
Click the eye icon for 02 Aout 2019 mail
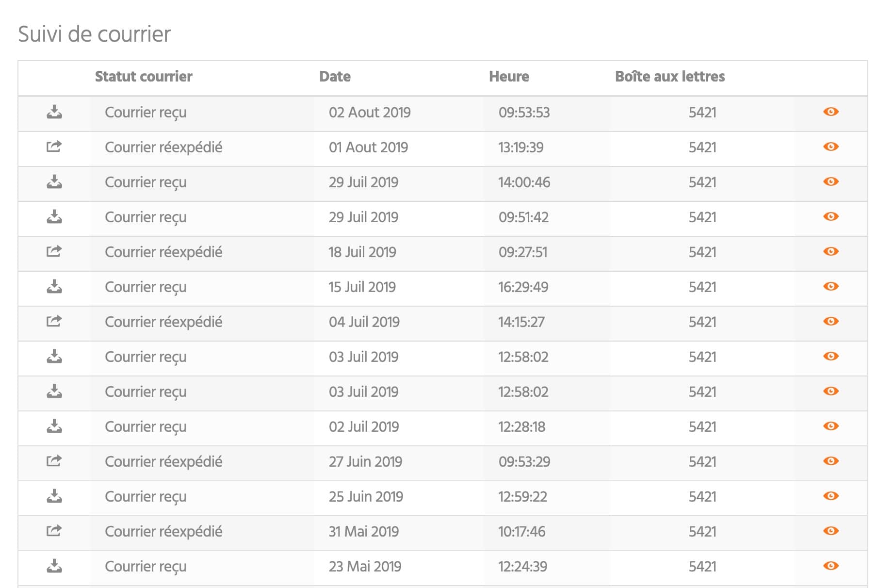(x=830, y=112)
